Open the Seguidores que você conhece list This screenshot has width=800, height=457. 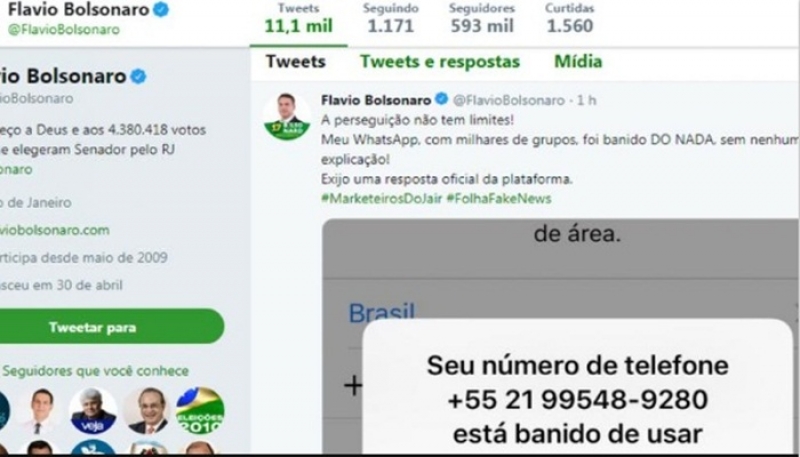[x=95, y=371]
